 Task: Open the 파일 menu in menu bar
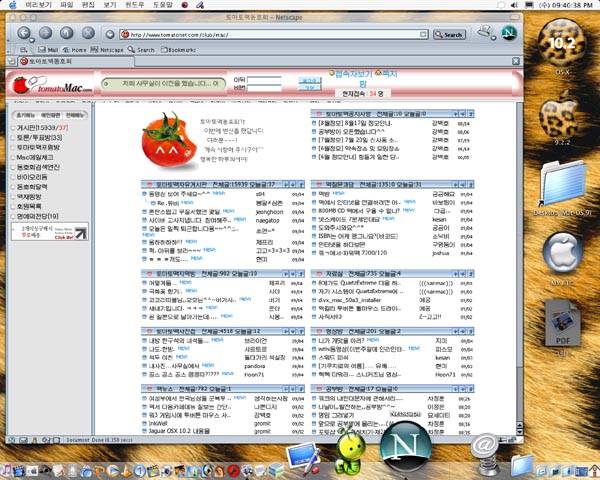pyautogui.click(x=67, y=5)
